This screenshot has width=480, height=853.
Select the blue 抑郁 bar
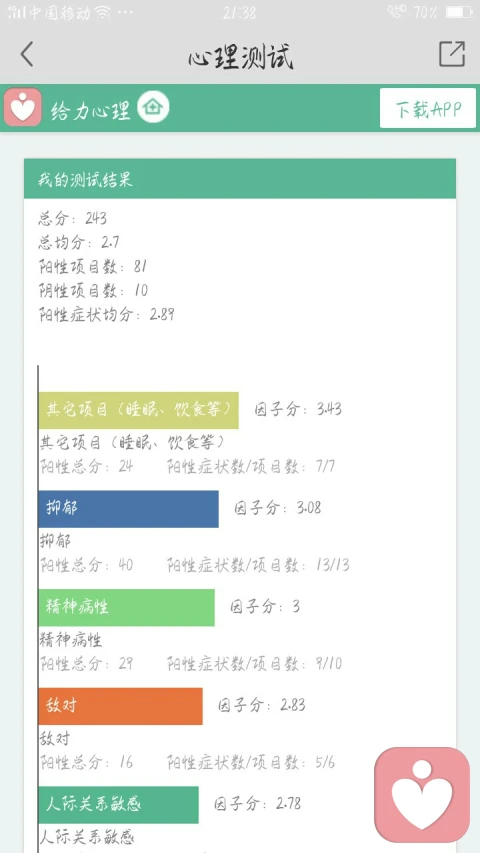click(x=128, y=509)
